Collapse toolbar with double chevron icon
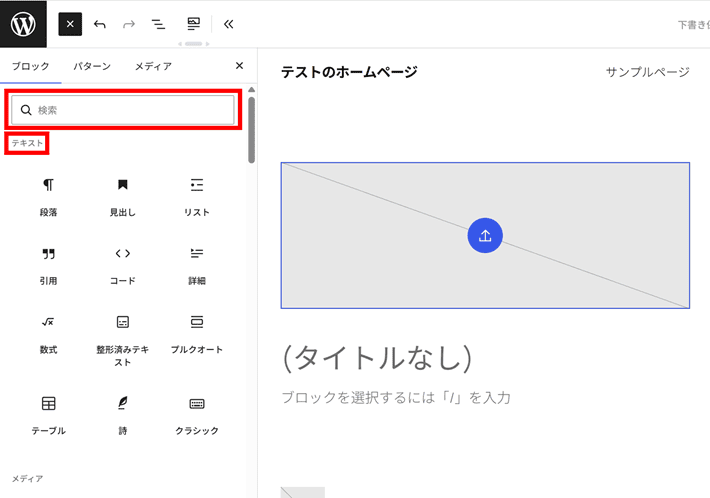The image size is (710, 498). [x=229, y=24]
